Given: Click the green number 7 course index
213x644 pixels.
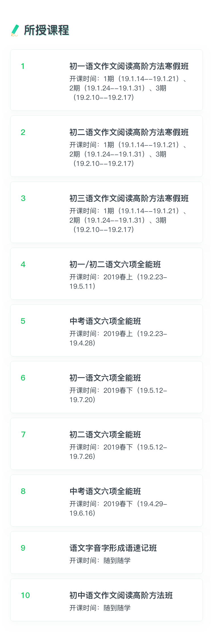Looking at the screenshot, I should pos(23,435).
